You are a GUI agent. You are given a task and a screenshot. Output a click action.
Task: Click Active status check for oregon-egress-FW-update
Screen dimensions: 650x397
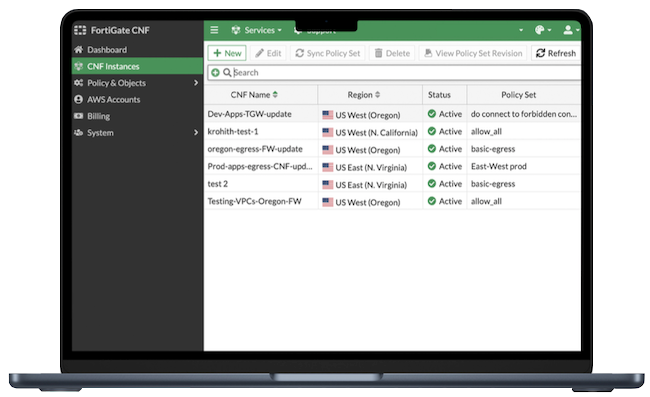pos(432,149)
